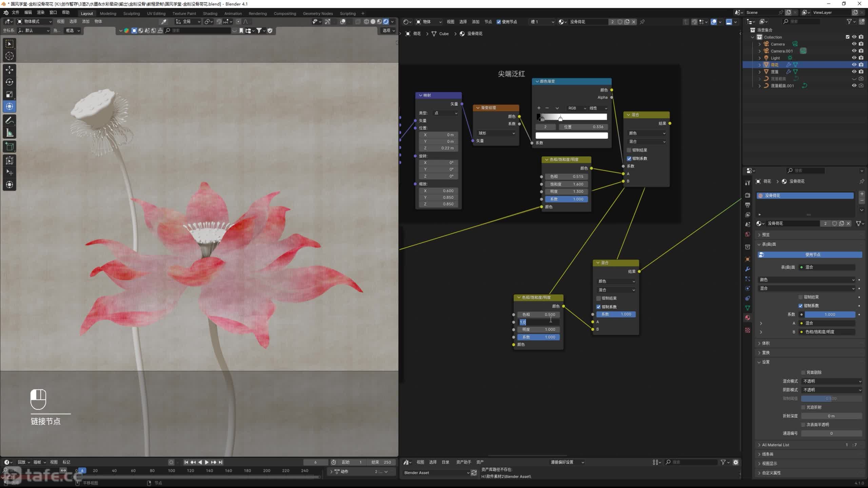Switch to the Shading workspace tab

point(210,14)
